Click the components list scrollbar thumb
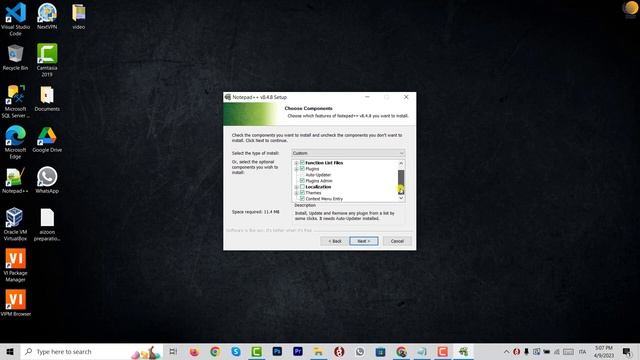 pyautogui.click(x=401, y=182)
